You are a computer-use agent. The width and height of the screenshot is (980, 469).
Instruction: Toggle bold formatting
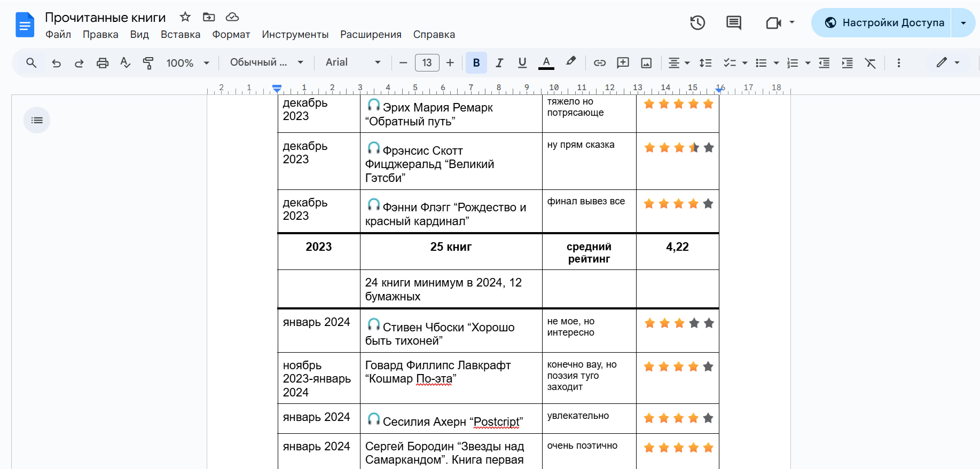pyautogui.click(x=476, y=63)
